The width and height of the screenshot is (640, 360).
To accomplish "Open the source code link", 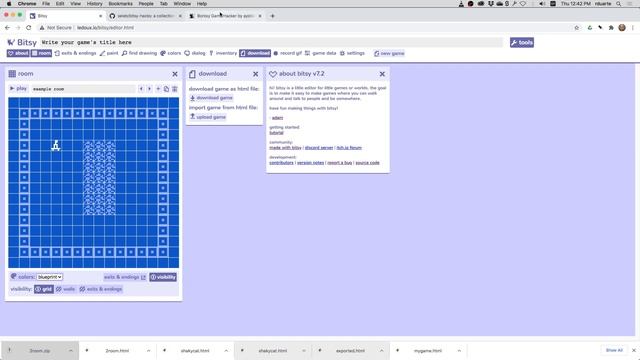I will (x=367, y=163).
